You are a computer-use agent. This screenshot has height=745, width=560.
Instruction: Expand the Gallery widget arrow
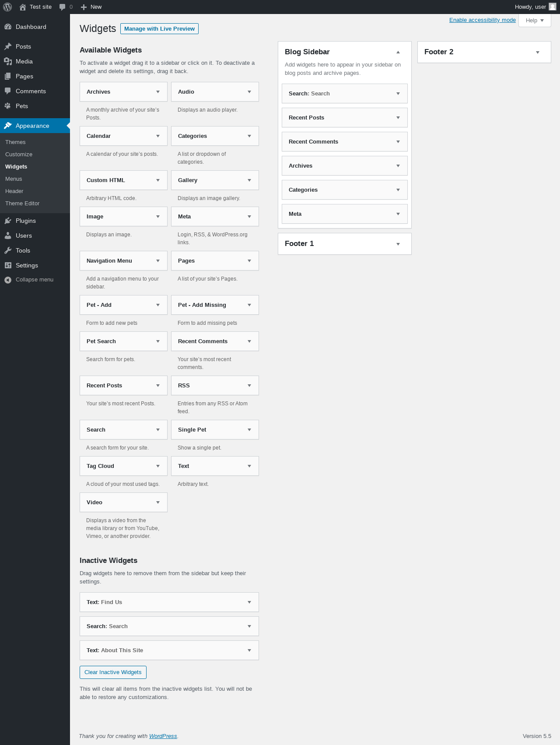249,180
